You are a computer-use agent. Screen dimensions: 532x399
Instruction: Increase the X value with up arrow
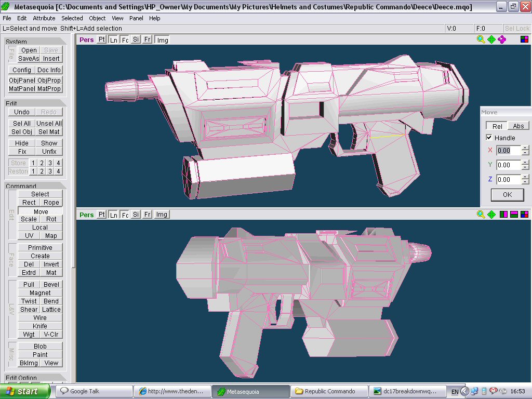[525, 148]
